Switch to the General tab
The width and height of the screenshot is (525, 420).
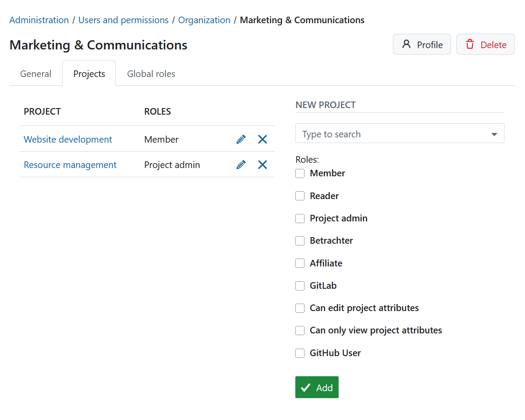click(x=36, y=73)
